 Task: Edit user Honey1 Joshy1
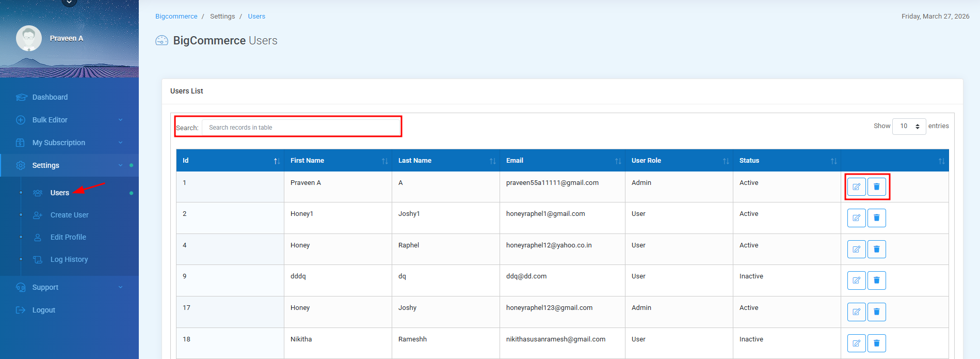click(856, 218)
